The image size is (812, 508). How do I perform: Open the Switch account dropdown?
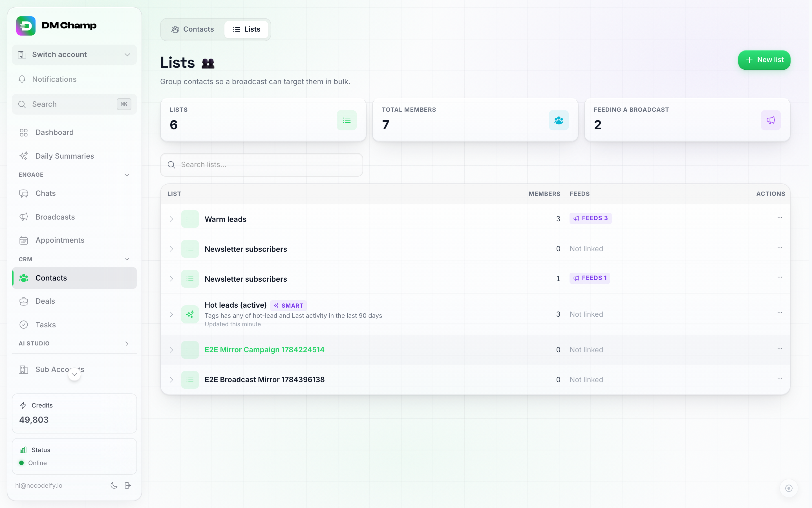point(74,55)
